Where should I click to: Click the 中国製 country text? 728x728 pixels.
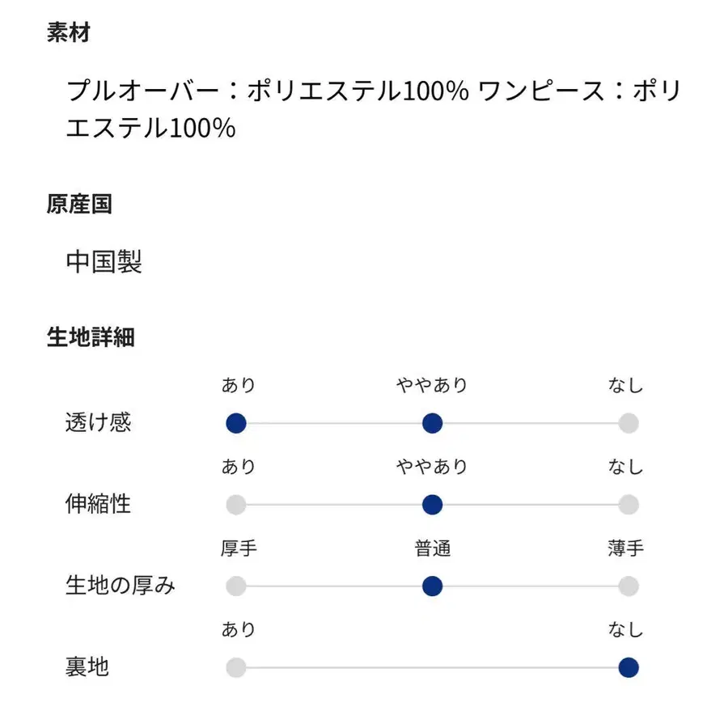coord(104,262)
